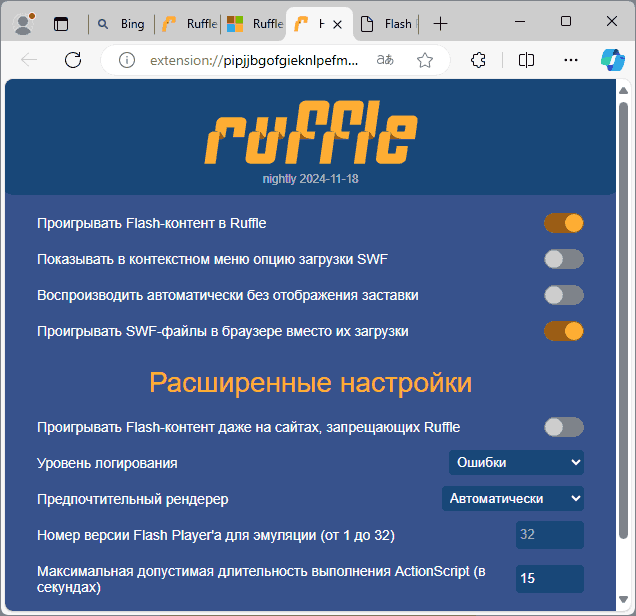
Task: Click the 'Предпочтительный рендерер' label
Action: pyautogui.click(x=133, y=499)
